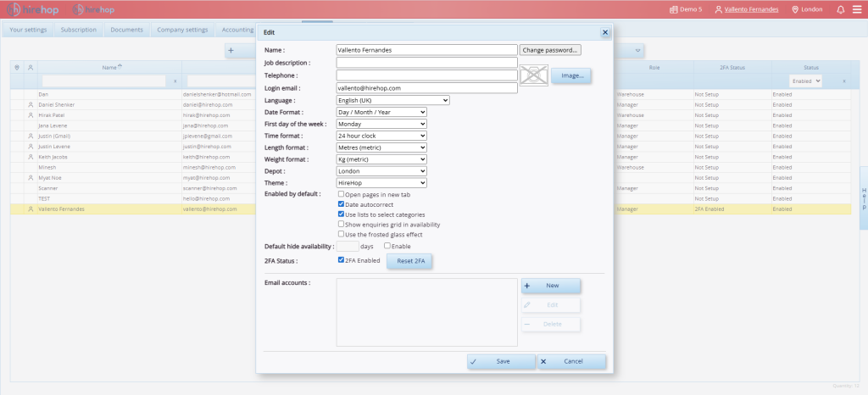Click the Reset 2FA button
Screen dimensions: 868x395
(410, 261)
